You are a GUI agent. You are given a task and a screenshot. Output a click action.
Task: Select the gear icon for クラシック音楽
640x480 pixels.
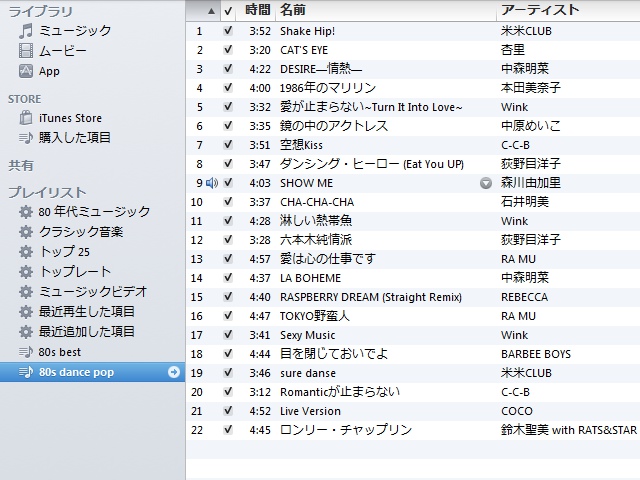pyautogui.click(x=26, y=232)
